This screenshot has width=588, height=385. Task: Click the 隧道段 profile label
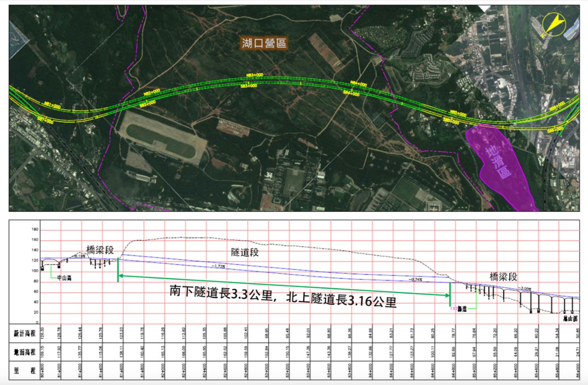[245, 252]
